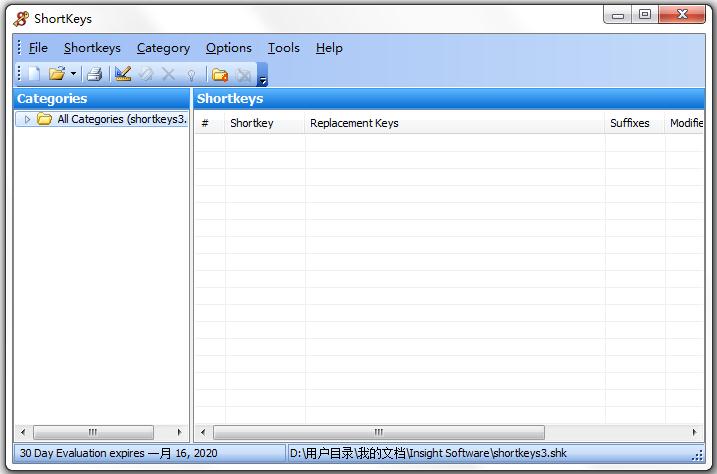Image resolution: width=717 pixels, height=474 pixels.
Task: Click the New category folder icon
Action: [x=220, y=74]
